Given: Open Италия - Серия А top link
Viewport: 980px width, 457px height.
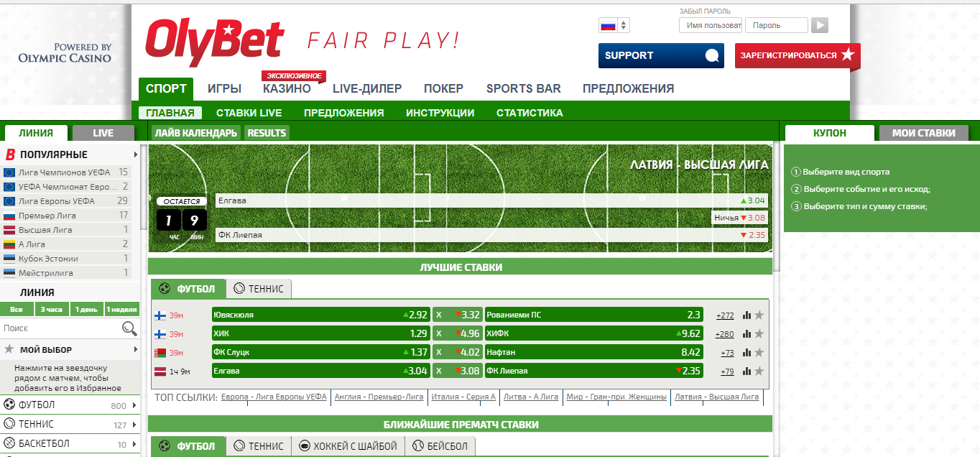Looking at the screenshot, I should [463, 397].
